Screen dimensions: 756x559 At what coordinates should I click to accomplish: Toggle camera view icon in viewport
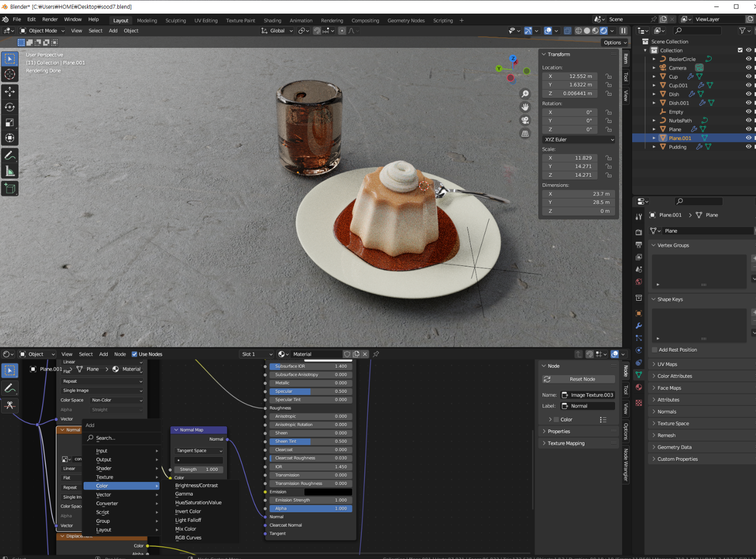(x=525, y=120)
